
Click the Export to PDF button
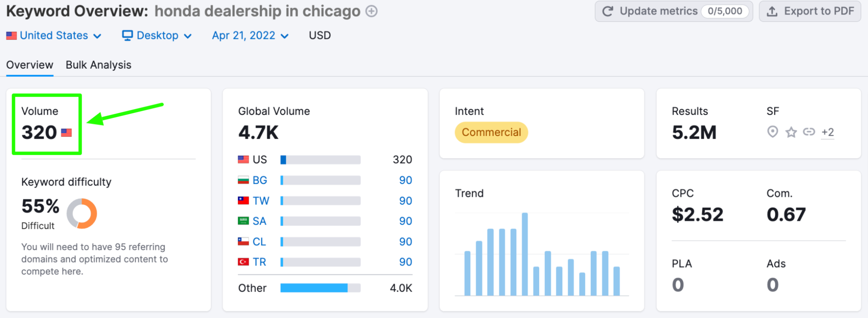tap(810, 11)
